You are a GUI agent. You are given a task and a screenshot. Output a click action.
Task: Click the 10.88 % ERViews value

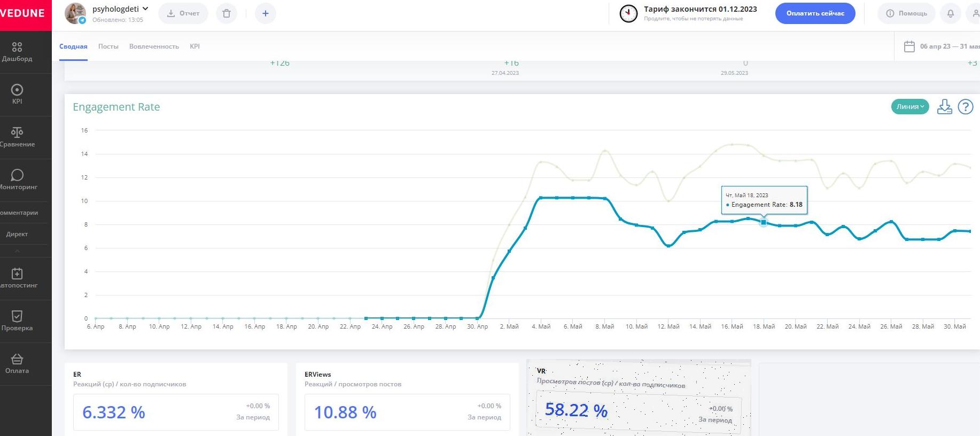[x=345, y=412]
